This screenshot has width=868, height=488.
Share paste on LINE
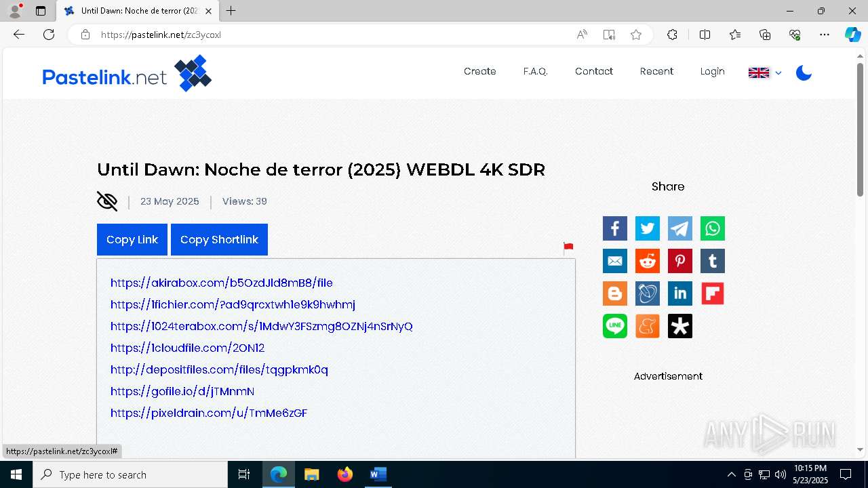click(615, 326)
